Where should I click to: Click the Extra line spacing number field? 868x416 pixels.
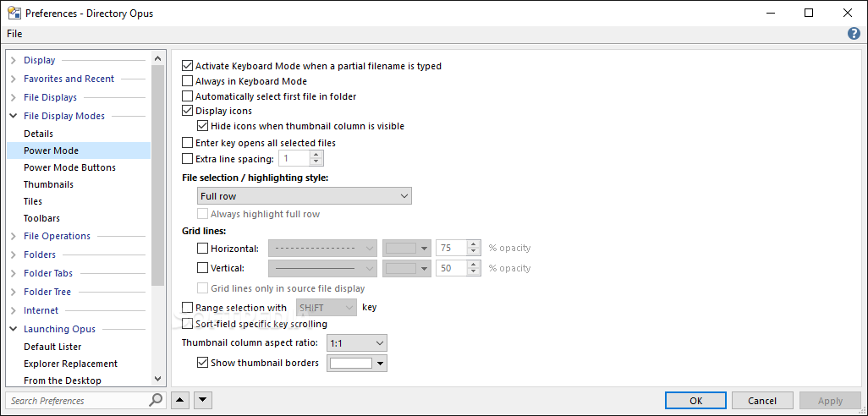pyautogui.click(x=294, y=159)
